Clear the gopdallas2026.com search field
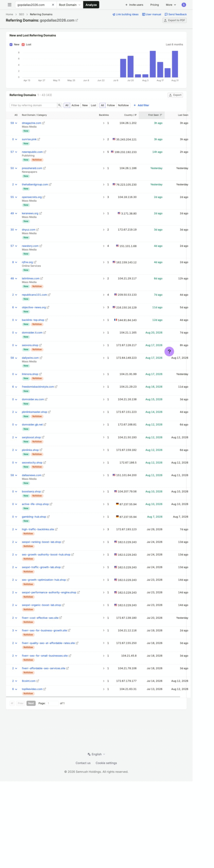The height and width of the screenshot is (868, 214). click(53, 5)
